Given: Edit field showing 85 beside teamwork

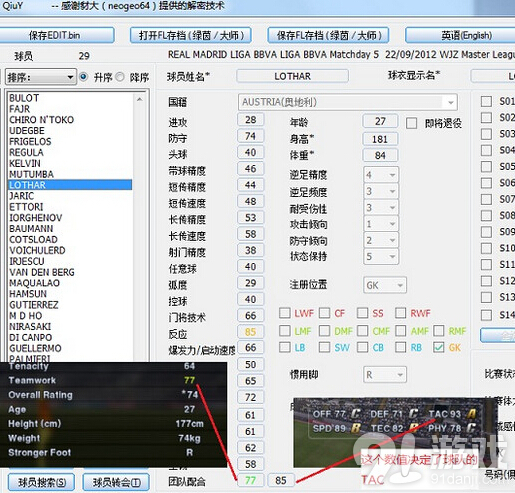Looking at the screenshot, I should 281,480.
